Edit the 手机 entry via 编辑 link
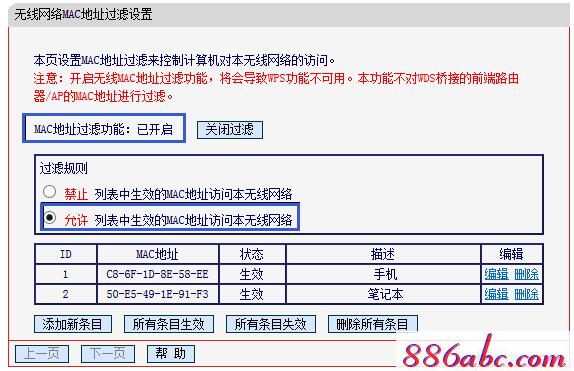 (496, 274)
